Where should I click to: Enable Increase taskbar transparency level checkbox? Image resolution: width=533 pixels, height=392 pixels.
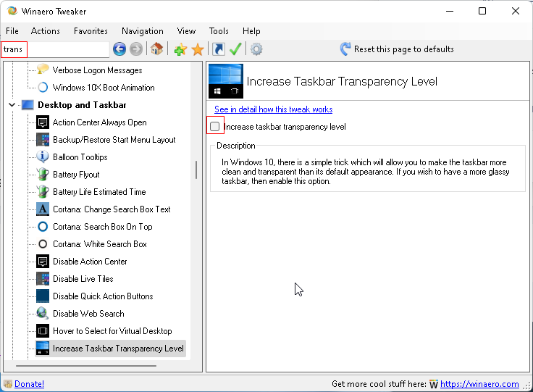click(215, 127)
